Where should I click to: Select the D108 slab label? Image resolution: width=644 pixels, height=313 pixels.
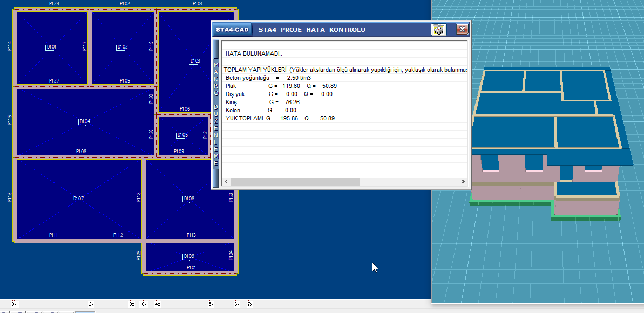pyautogui.click(x=188, y=199)
